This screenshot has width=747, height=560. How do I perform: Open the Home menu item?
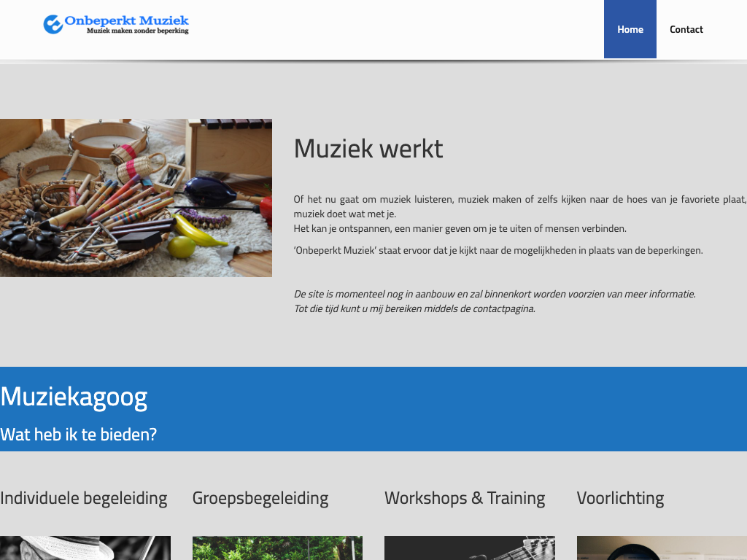pos(630,29)
